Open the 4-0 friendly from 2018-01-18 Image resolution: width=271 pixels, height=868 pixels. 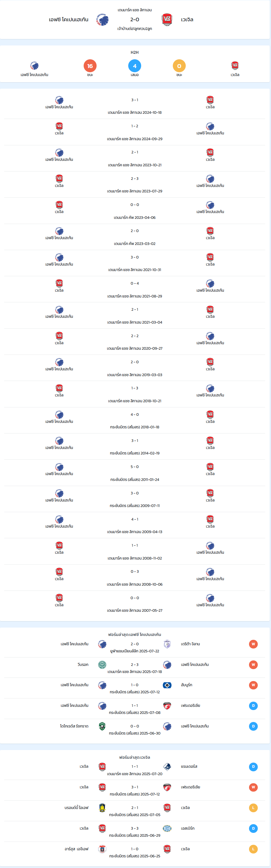pos(135,420)
